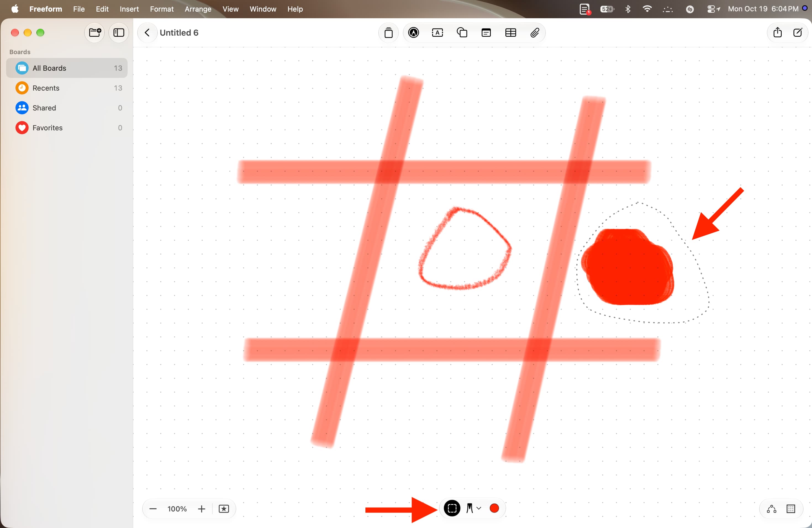Open the Format menu
This screenshot has height=528, width=812.
point(162,9)
